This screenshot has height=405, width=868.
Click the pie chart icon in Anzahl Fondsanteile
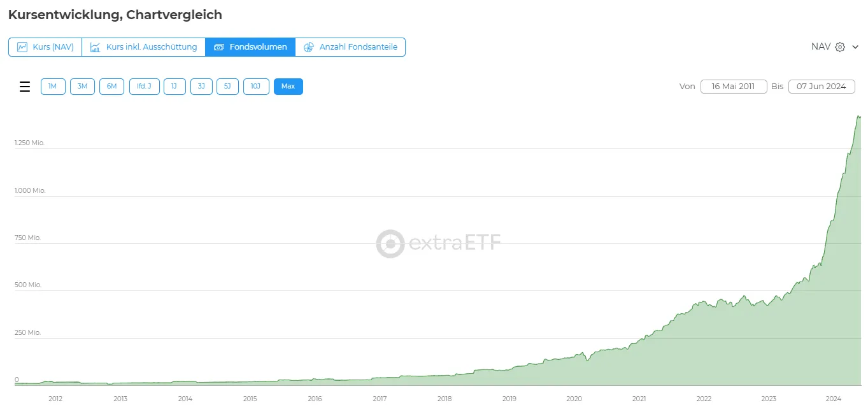click(309, 47)
